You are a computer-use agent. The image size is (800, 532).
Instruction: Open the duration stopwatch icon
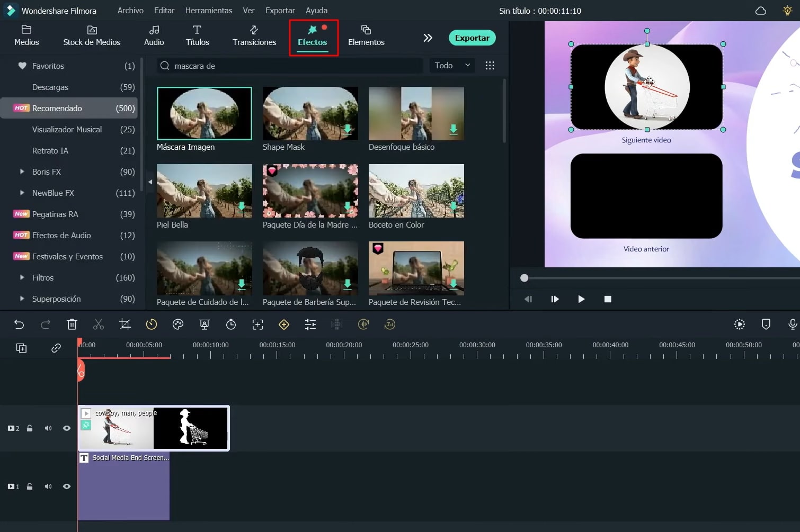(231, 324)
